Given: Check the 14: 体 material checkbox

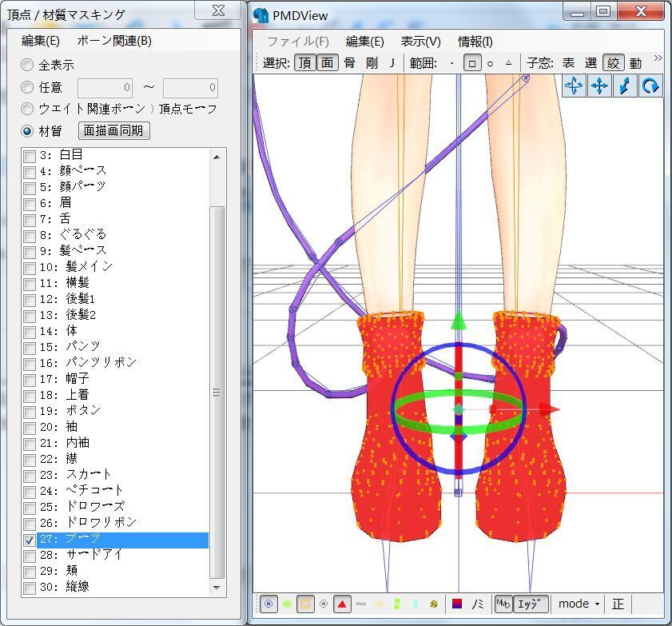Looking at the screenshot, I should [30, 331].
